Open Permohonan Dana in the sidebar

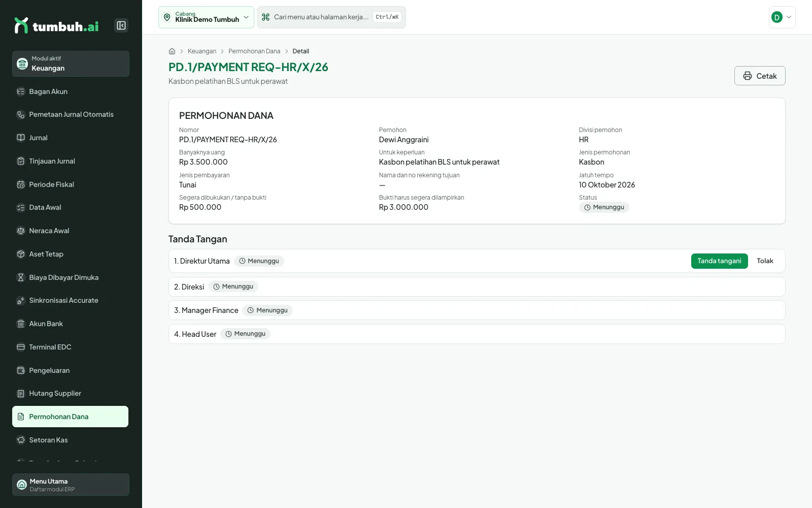[71, 417]
